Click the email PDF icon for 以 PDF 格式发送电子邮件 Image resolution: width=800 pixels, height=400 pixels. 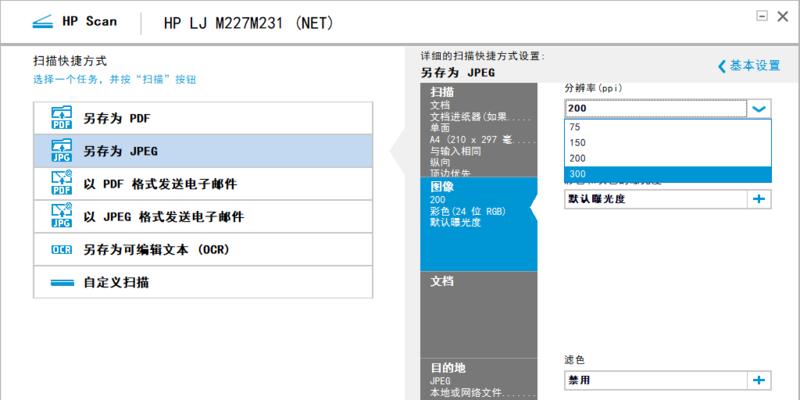(x=62, y=183)
